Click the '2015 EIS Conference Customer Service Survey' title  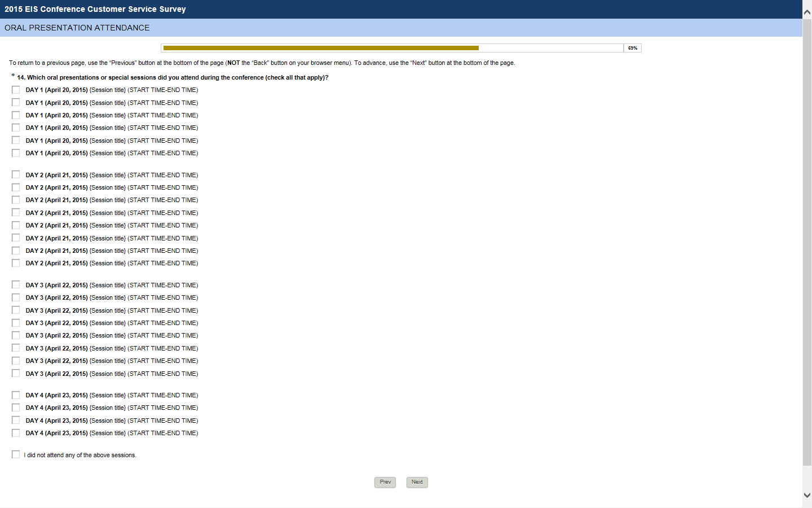click(95, 9)
